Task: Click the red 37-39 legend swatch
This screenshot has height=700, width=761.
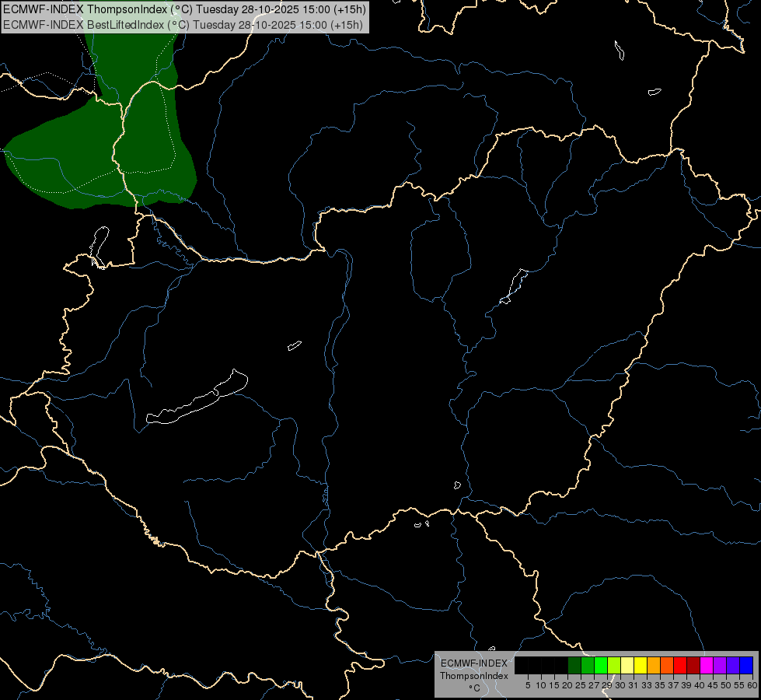Action: pos(680,665)
